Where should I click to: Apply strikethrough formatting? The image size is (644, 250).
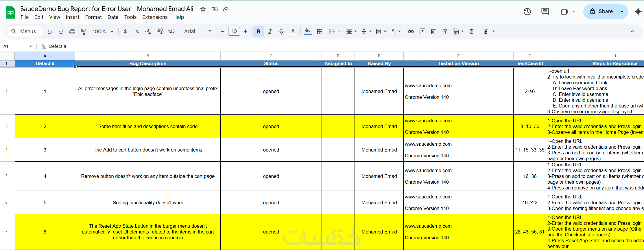[281, 32]
